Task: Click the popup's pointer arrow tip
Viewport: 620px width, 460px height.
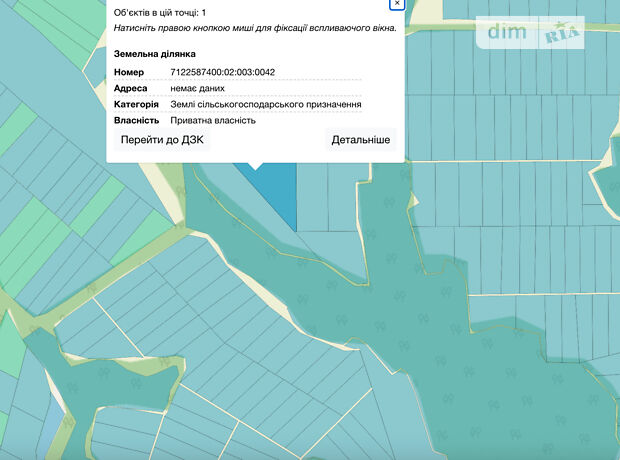Action: (x=256, y=167)
